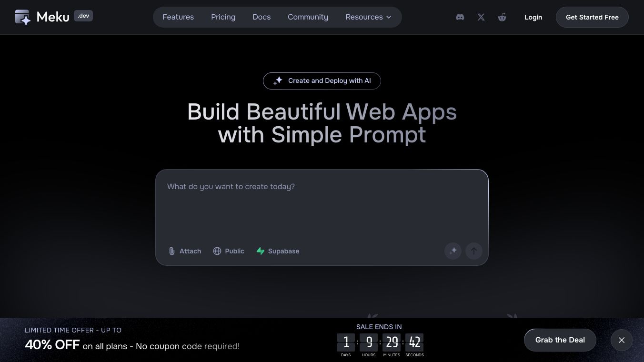Submit prompt with the up-arrow button

point(474,251)
